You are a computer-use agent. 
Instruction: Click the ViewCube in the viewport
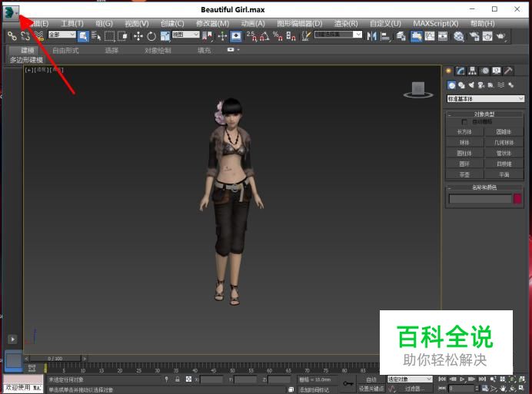point(417,90)
